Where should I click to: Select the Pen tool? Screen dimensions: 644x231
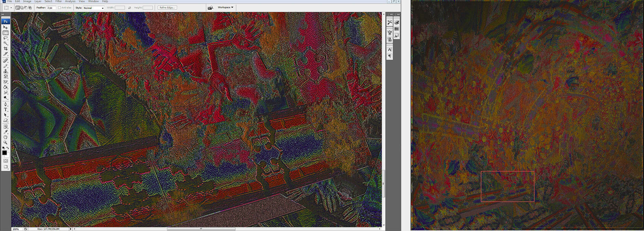tap(6, 104)
